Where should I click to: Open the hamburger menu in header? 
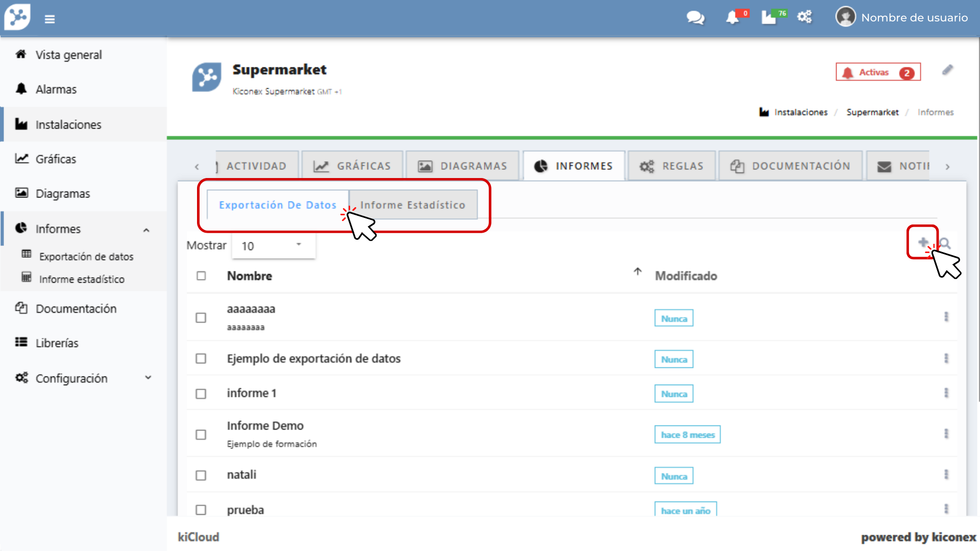[x=50, y=19]
